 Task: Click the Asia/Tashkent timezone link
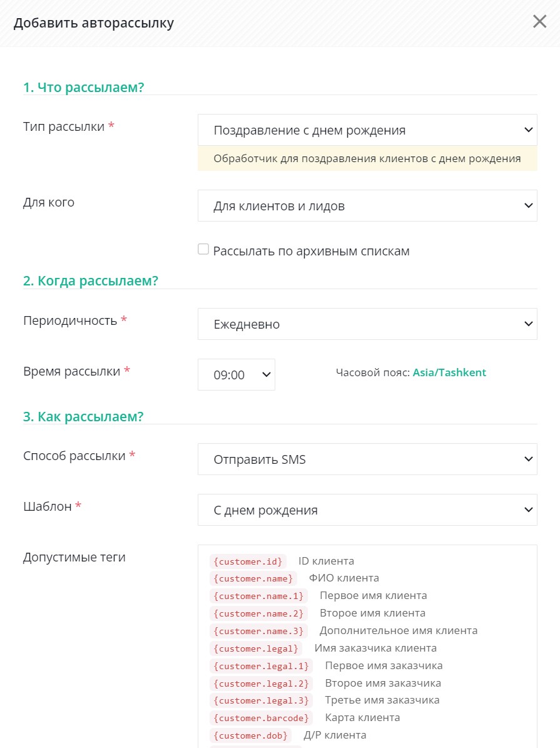tap(449, 372)
